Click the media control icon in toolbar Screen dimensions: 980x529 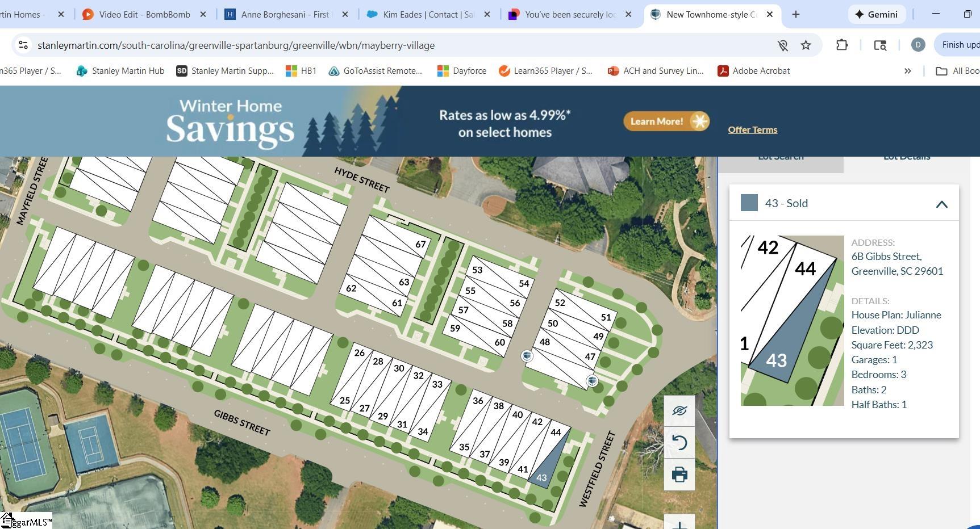coord(880,45)
